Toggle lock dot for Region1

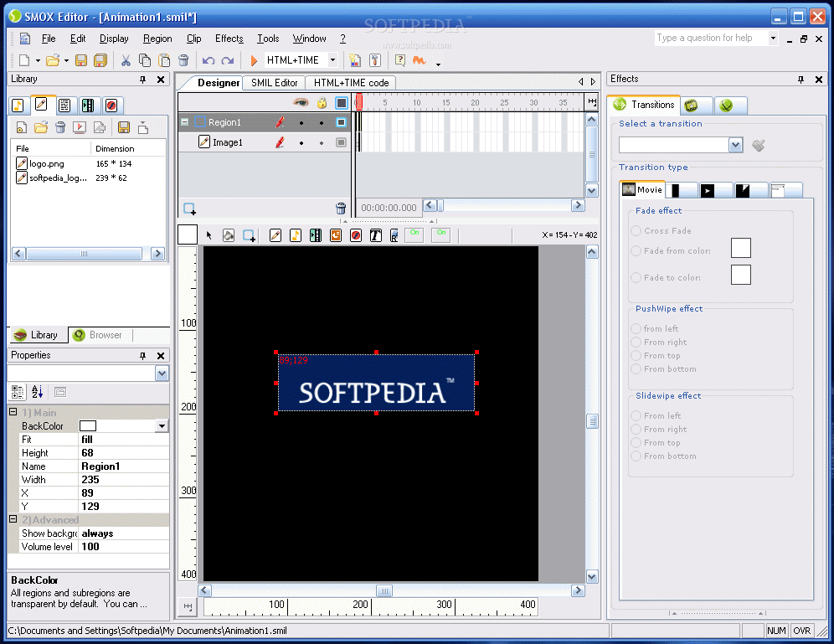tap(322, 123)
